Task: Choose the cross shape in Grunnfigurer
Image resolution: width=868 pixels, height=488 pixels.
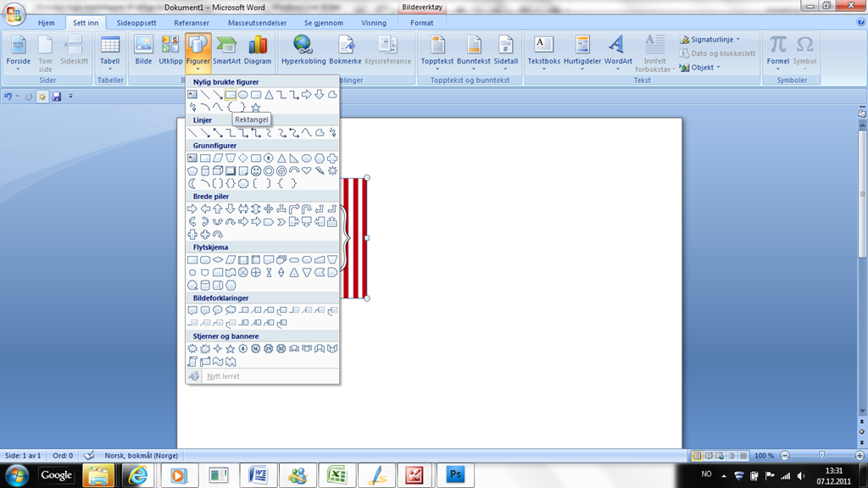Action: [x=332, y=158]
